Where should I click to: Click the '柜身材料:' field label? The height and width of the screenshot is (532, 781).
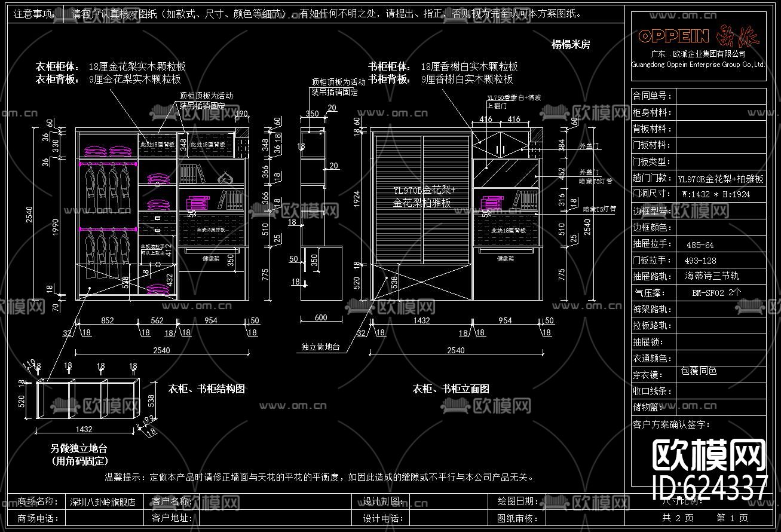(x=653, y=112)
